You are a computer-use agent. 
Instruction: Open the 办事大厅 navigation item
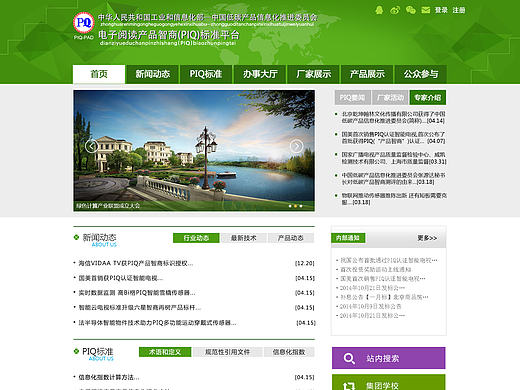[260, 74]
